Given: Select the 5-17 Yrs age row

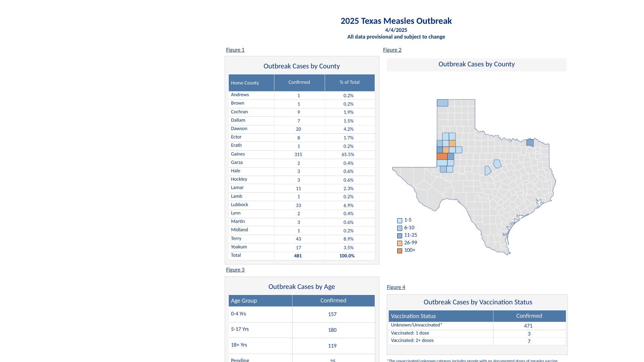Looking at the screenshot, I should click(x=240, y=329).
